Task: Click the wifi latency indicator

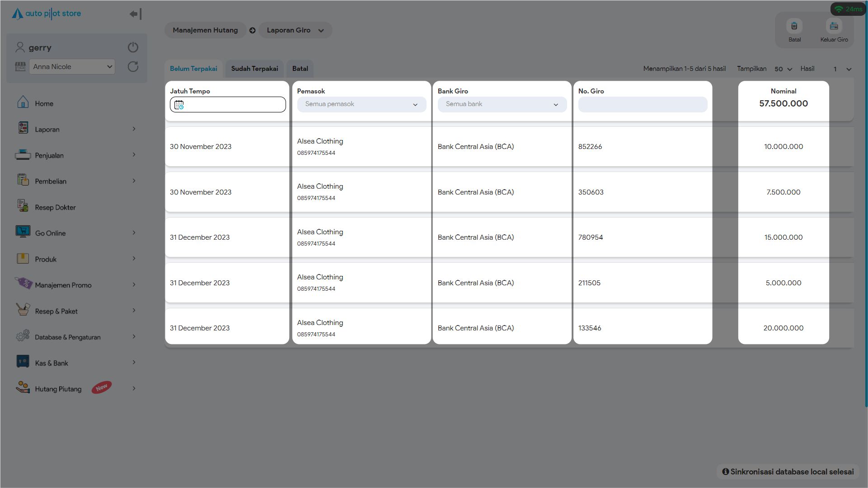Action: [x=848, y=9]
